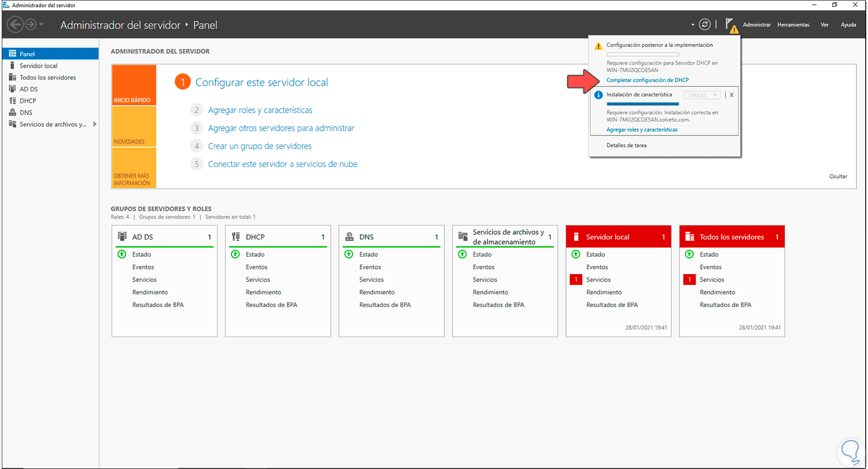Screen dimensions: 868x469
Task: Click the Todos los servidores sidebar icon
Action: click(x=13, y=77)
